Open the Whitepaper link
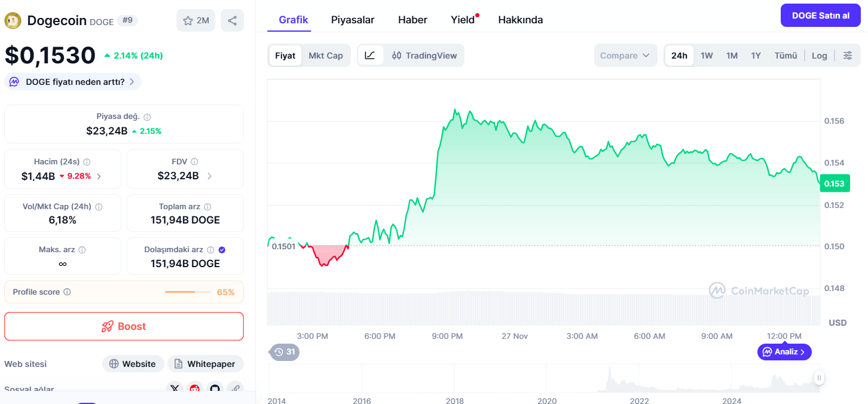The height and width of the screenshot is (404, 868). 205,364
